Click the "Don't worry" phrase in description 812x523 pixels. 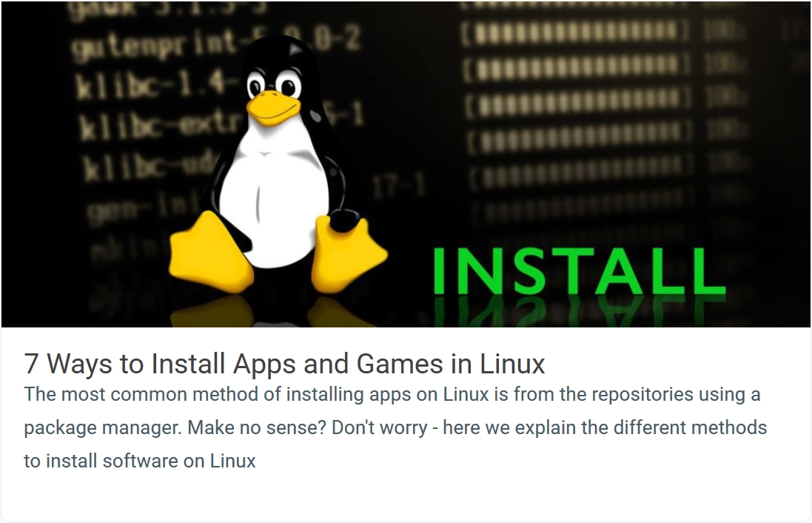pos(380,428)
